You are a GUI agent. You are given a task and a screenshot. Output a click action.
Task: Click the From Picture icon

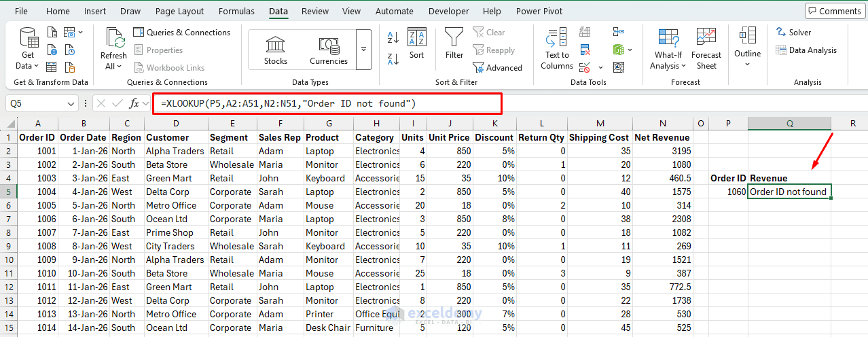(x=69, y=32)
